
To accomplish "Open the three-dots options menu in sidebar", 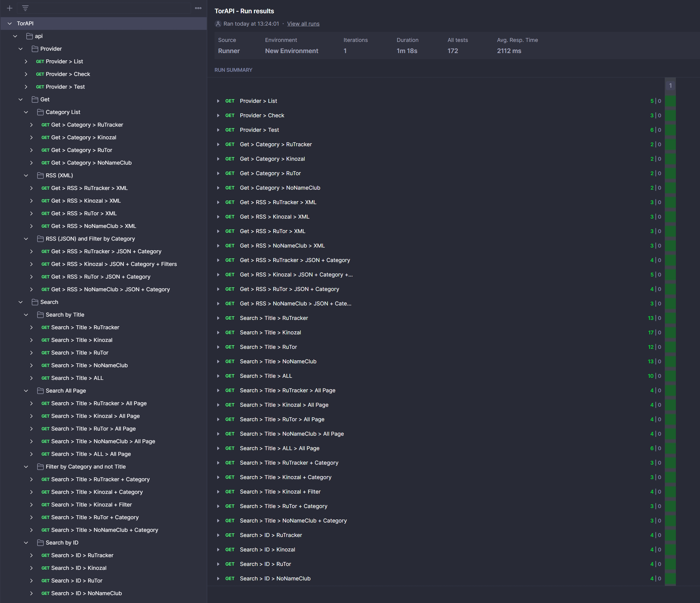I will [x=198, y=8].
